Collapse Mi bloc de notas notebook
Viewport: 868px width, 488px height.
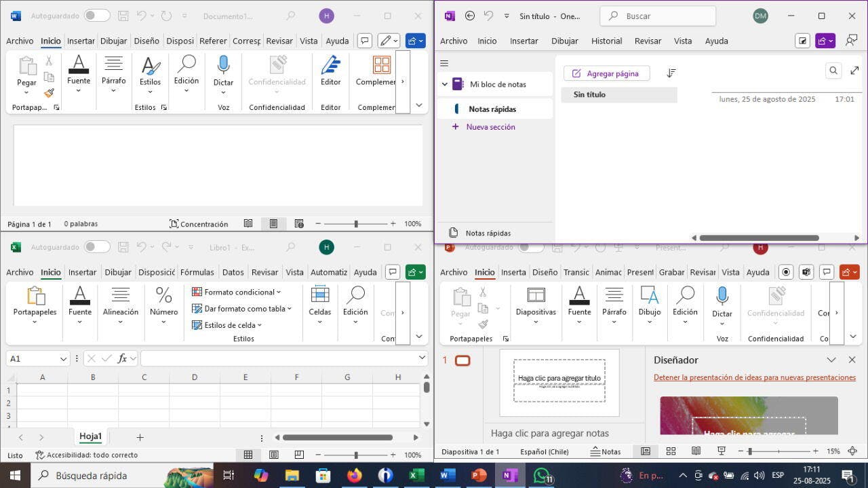[x=445, y=84]
